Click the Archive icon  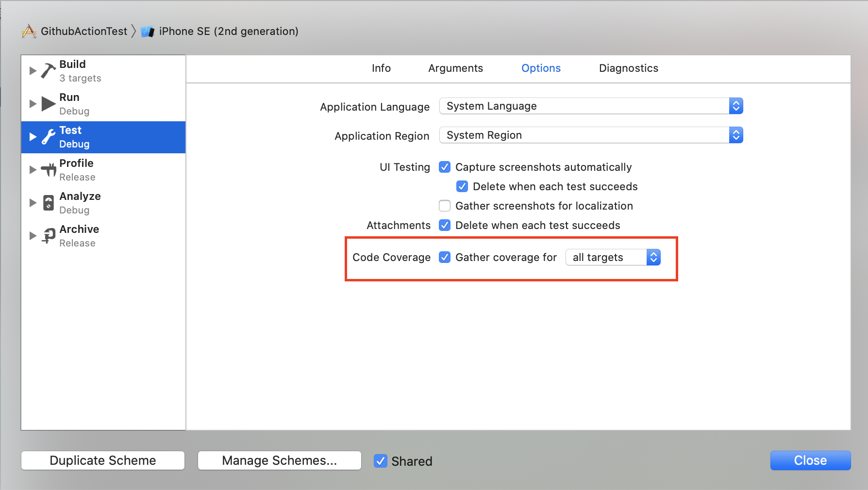pos(49,236)
